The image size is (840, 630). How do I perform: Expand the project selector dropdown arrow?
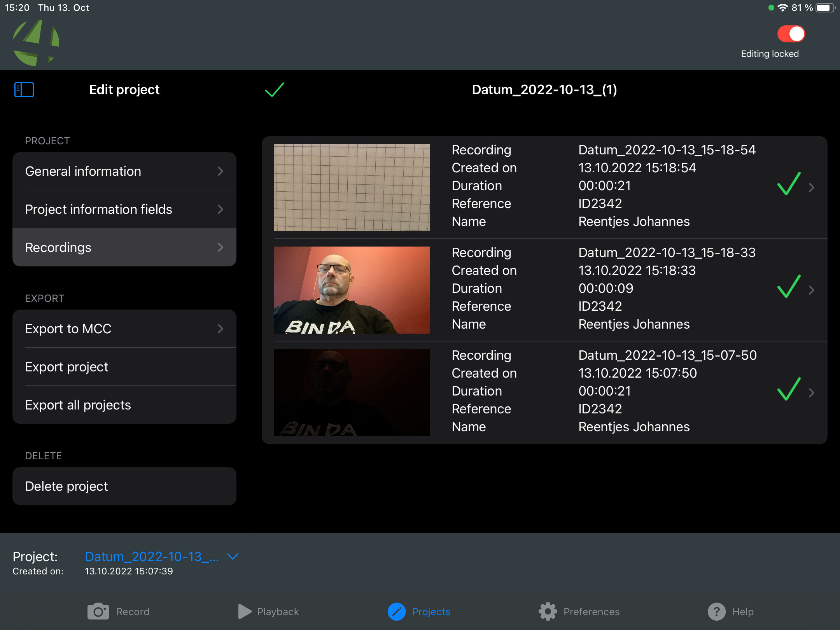tap(233, 556)
